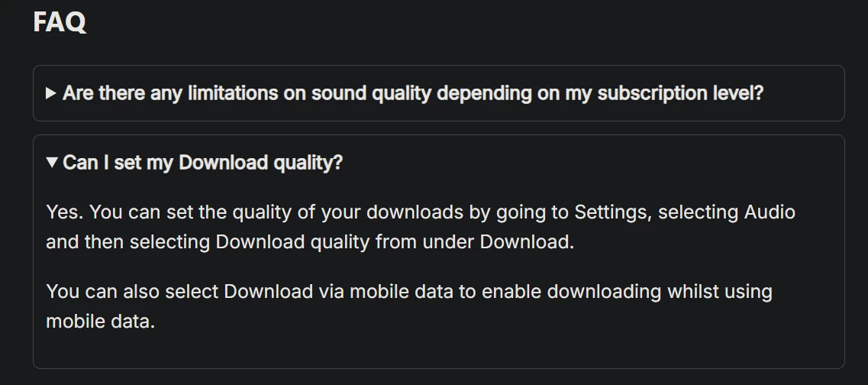868x385 pixels.
Task: Expand the sound quality limitations question arrow
Action: click(51, 93)
